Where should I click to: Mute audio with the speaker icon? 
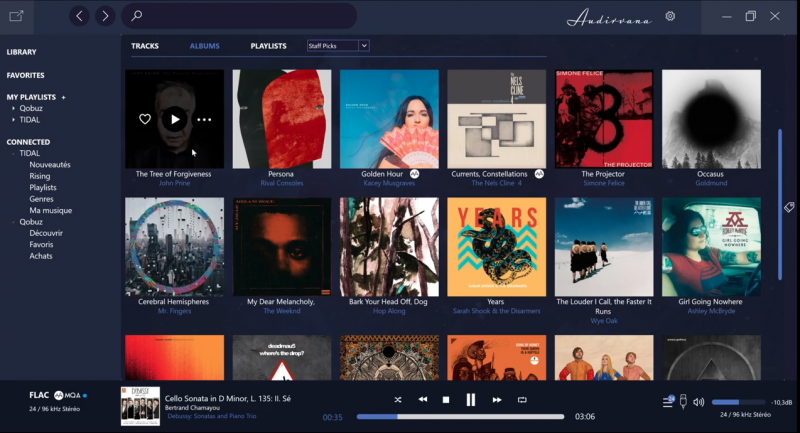coord(698,402)
